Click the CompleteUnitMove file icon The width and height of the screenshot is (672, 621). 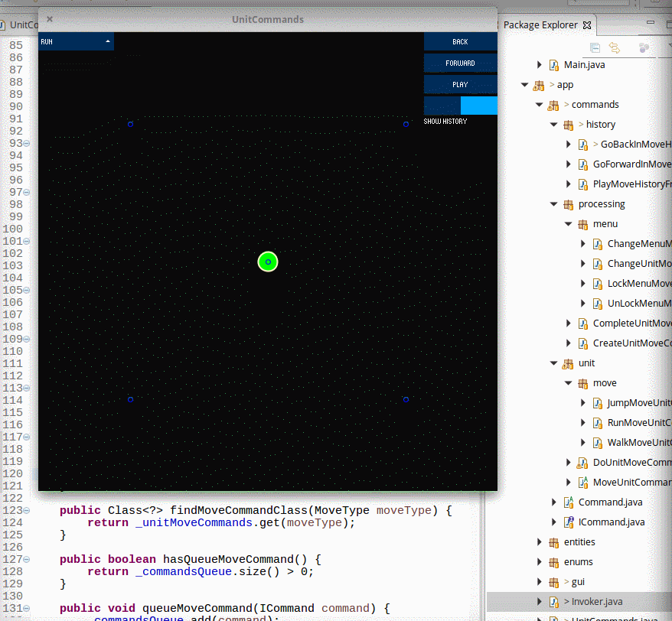coord(583,324)
